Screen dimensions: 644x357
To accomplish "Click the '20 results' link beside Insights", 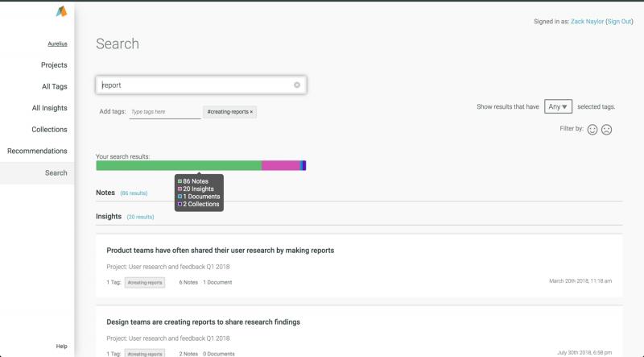I will [140, 217].
